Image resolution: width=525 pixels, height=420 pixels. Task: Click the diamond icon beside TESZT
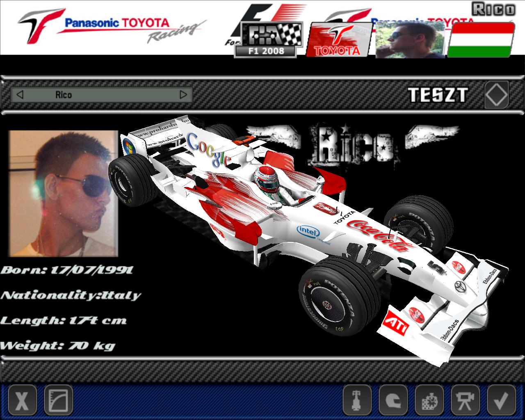tap(497, 95)
